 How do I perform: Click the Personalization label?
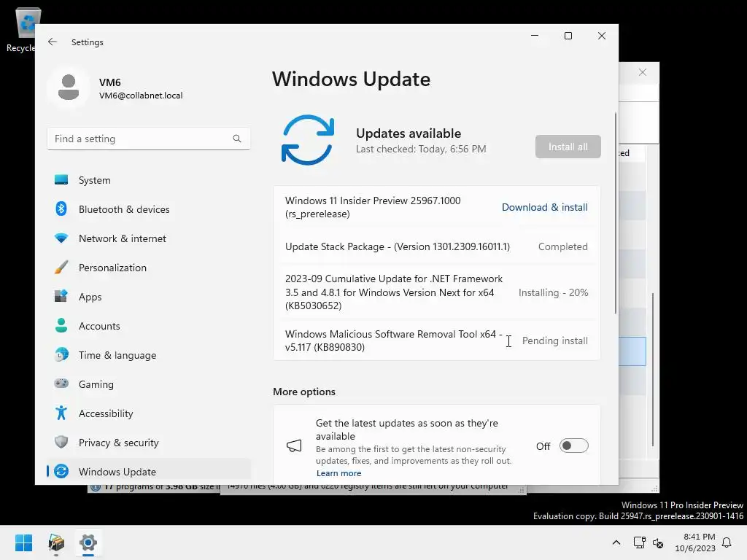[x=112, y=268]
